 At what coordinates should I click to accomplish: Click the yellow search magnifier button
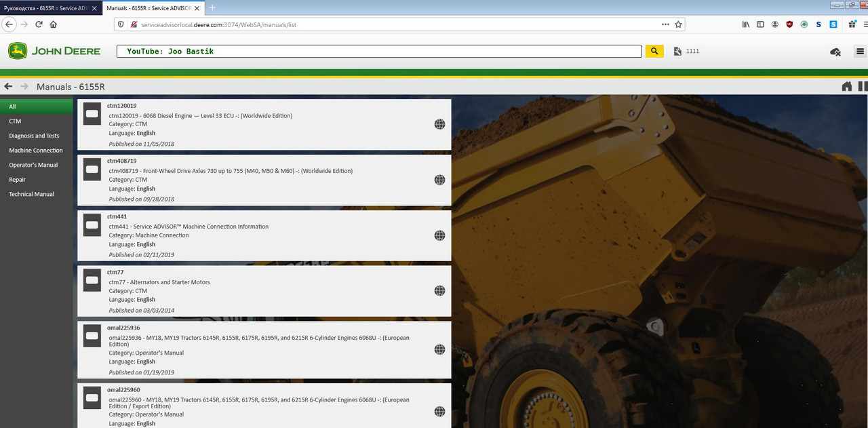coord(654,51)
